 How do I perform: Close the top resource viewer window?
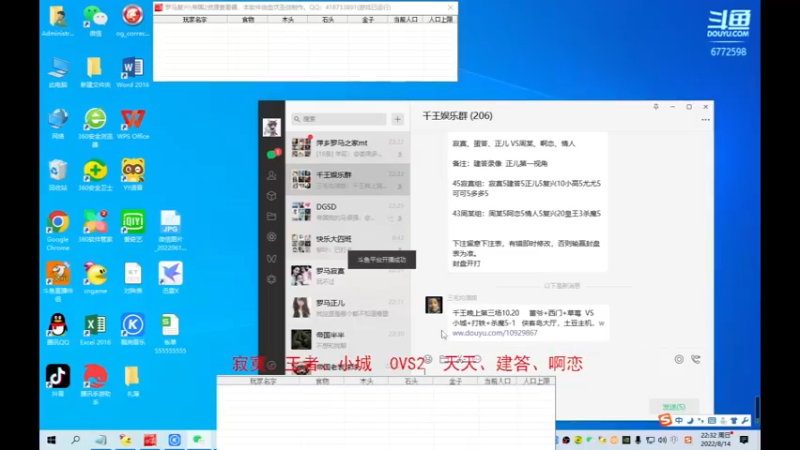click(450, 8)
